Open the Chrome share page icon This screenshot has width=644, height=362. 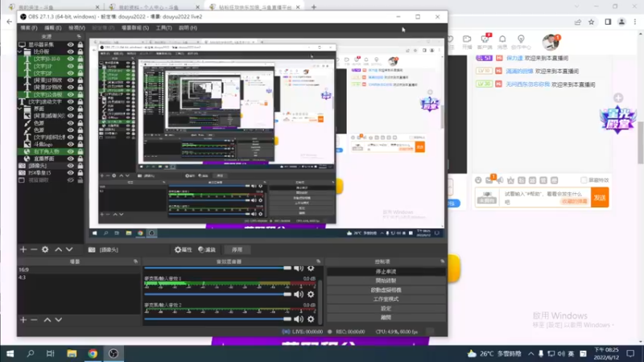pyautogui.click(x=578, y=22)
